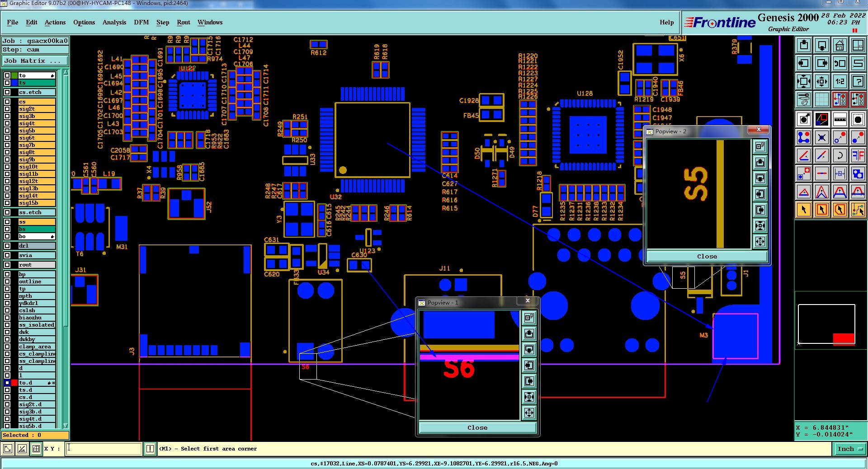The image size is (868, 469).
Task: Click the previous zoom icon
Action: pos(840,63)
